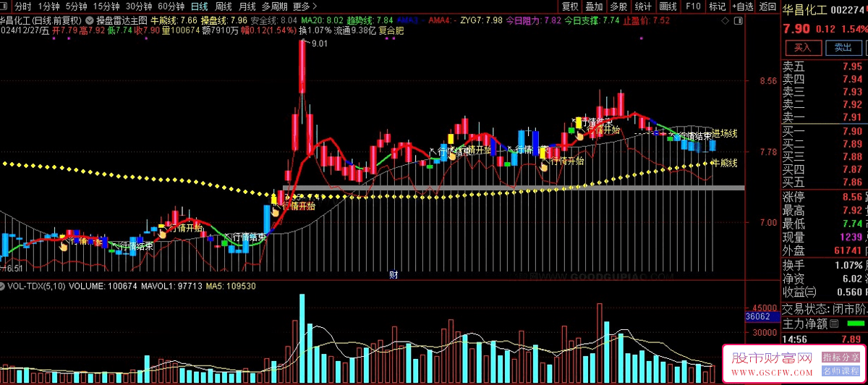Select the 1分钟 period tab
The width and height of the screenshot is (868, 385).
tap(49, 7)
